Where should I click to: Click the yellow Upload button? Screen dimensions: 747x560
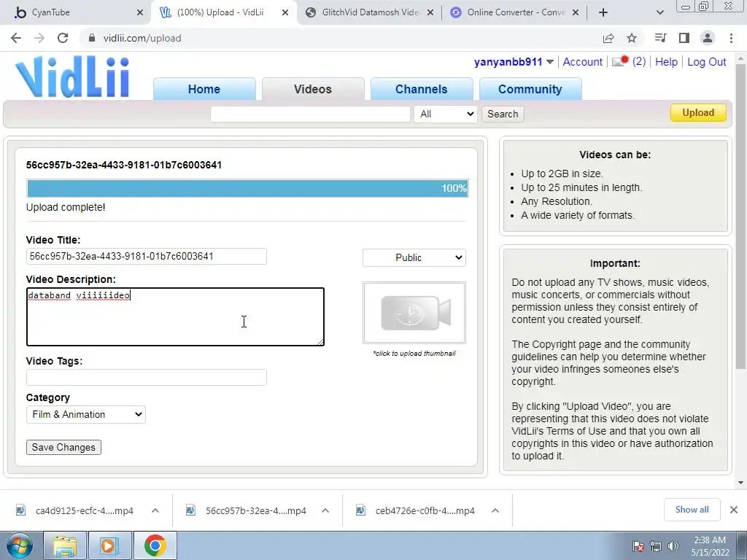(x=698, y=113)
